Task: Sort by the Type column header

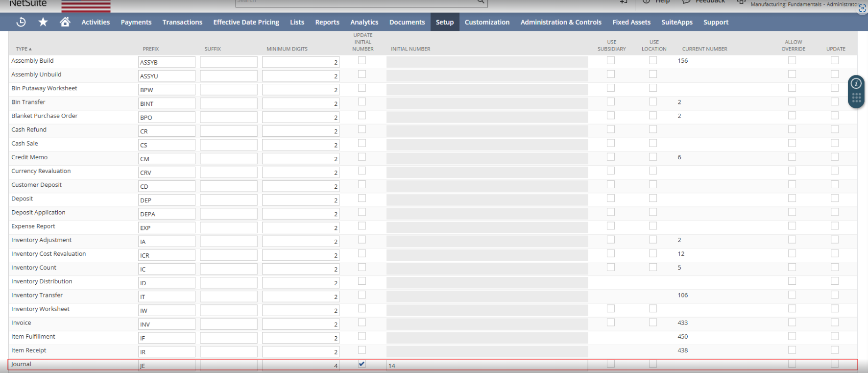Action: 24,49
